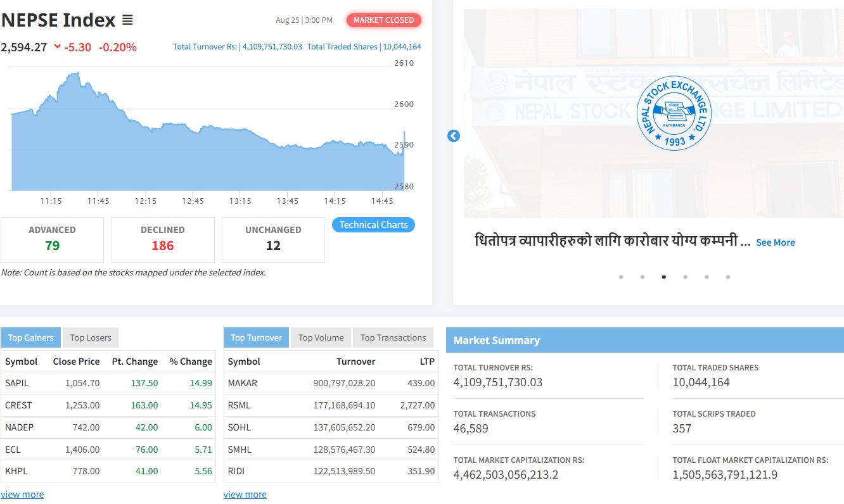This screenshot has height=504, width=844.
Task: Open the Top Volume tab
Action: click(x=321, y=337)
